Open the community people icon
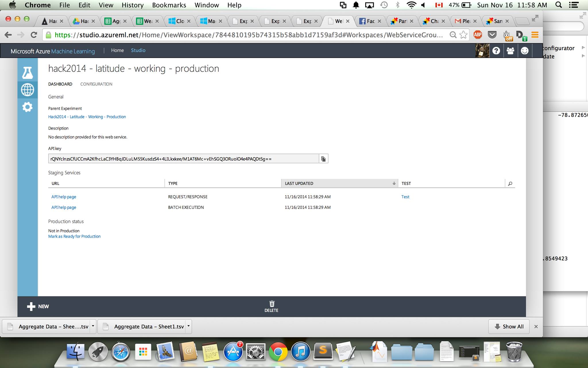Image resolution: width=588 pixels, height=368 pixels. point(510,51)
